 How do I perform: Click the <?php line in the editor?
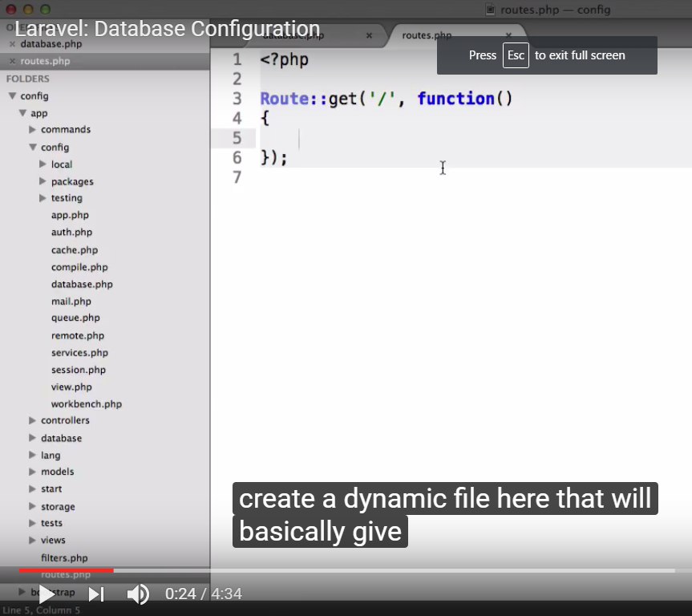(284, 59)
